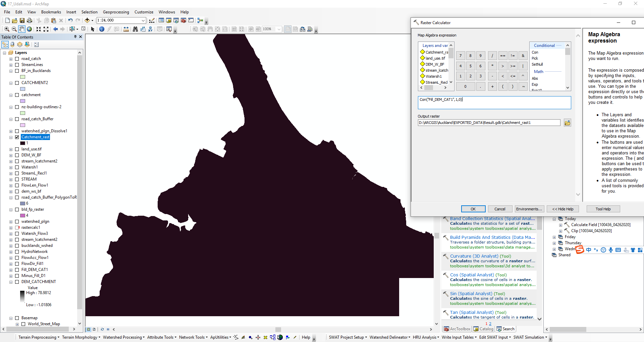Turn on land_use.tif layer
This screenshot has width=644, height=342.
17,149
